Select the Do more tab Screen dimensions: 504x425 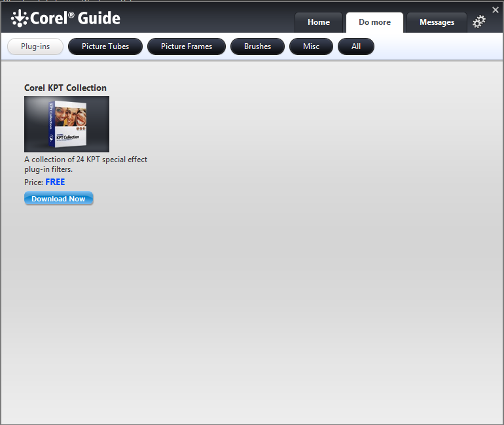[374, 22]
